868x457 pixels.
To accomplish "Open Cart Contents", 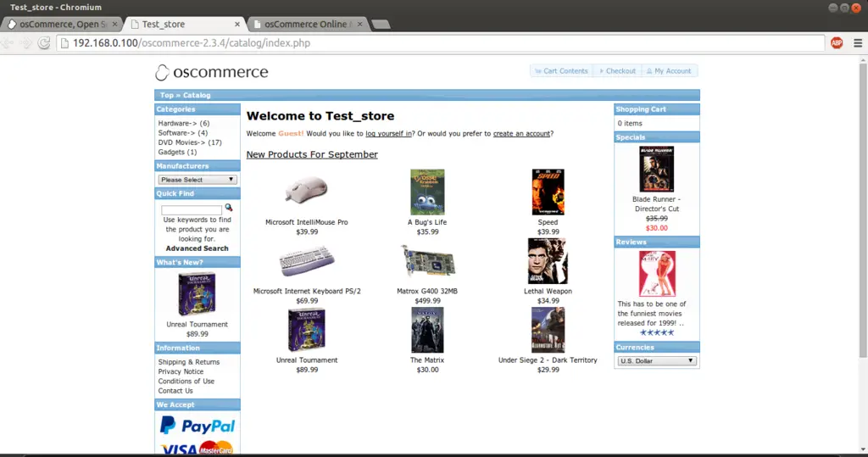I will (x=561, y=71).
